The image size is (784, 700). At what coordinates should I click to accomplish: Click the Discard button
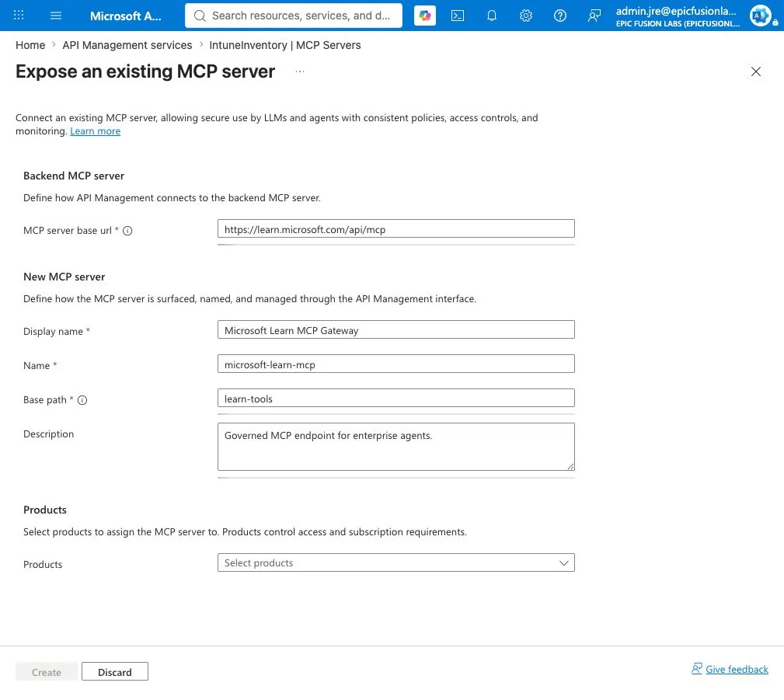(115, 672)
